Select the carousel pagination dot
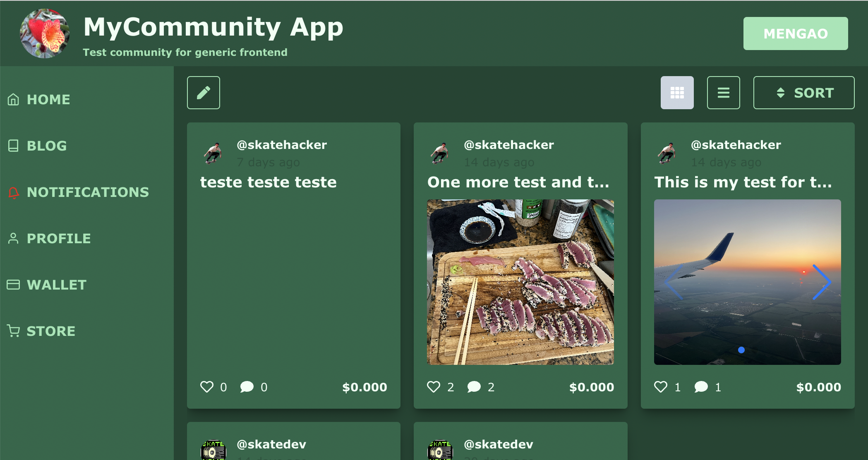The height and width of the screenshot is (460, 868). pyautogui.click(x=741, y=350)
